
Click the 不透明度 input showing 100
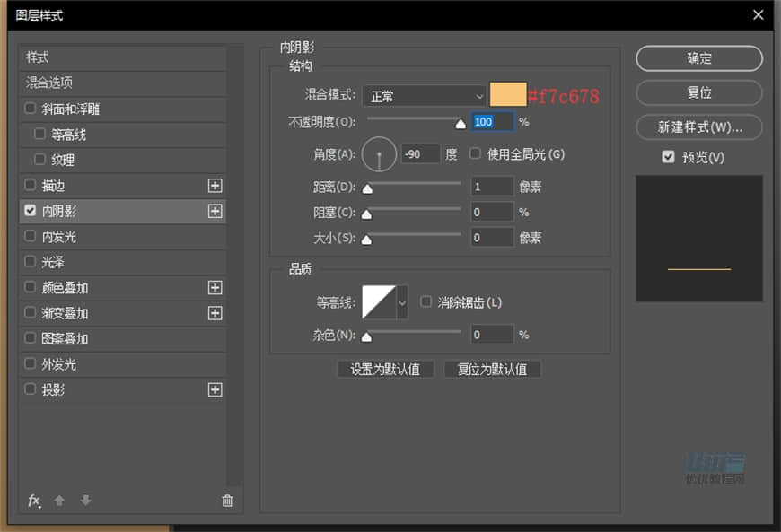[493, 122]
